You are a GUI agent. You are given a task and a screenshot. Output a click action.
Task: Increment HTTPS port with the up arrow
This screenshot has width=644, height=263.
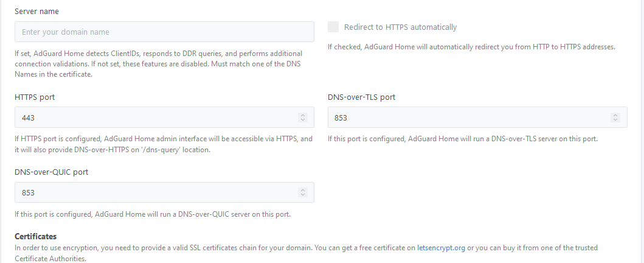pos(303,115)
